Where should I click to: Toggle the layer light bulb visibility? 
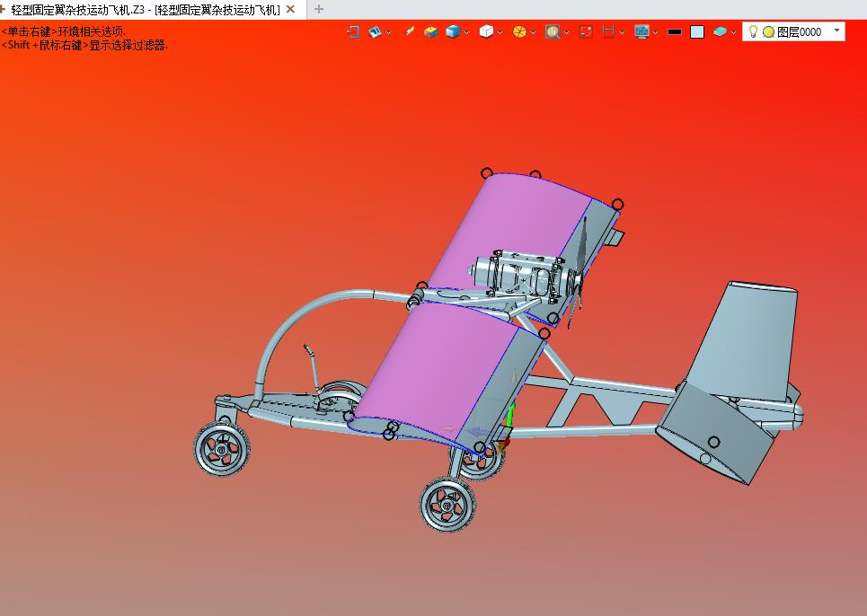coord(753,31)
